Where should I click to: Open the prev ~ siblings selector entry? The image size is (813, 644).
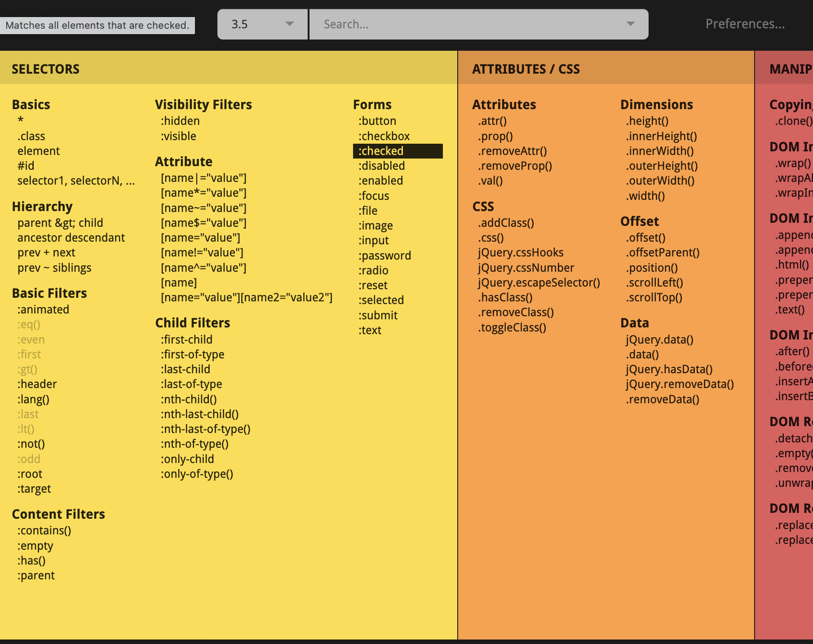pyautogui.click(x=54, y=268)
